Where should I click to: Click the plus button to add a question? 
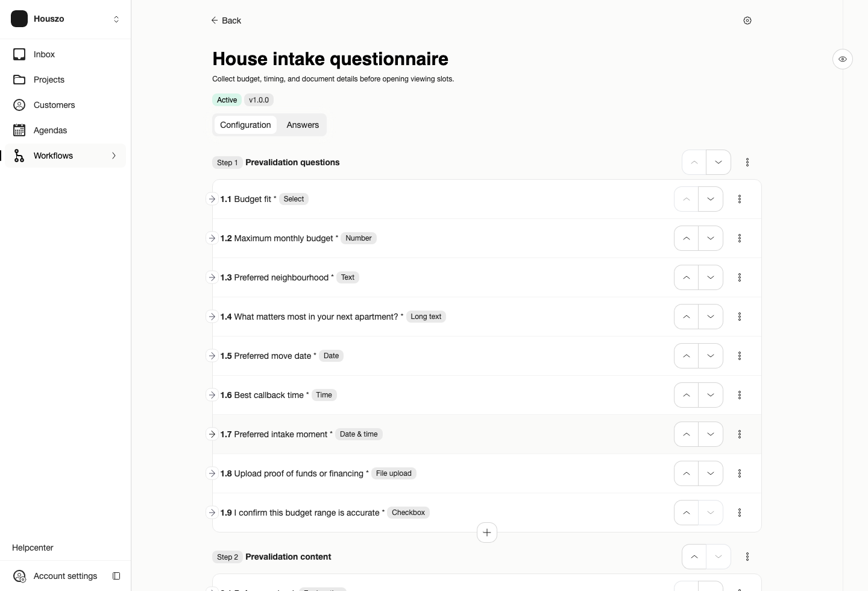click(487, 533)
